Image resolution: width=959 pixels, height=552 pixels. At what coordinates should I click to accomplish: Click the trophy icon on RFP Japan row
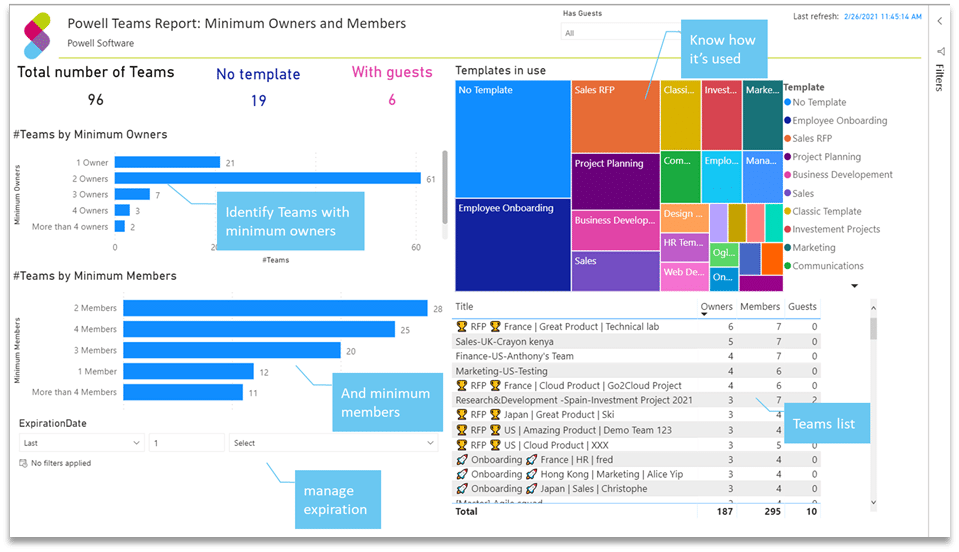[462, 415]
